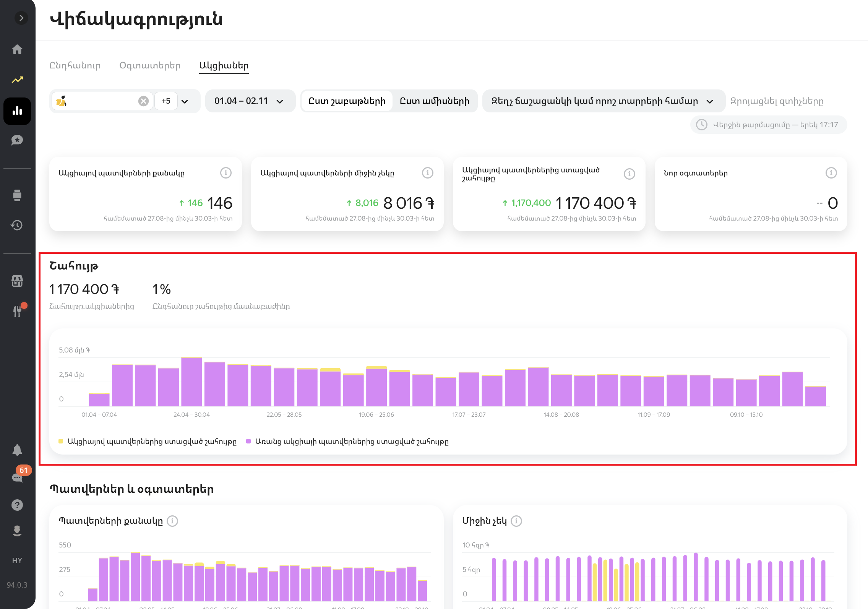This screenshot has height=609, width=868.
Task: Switch to the 'Ընդհանուր' tab
Action: pyautogui.click(x=75, y=65)
